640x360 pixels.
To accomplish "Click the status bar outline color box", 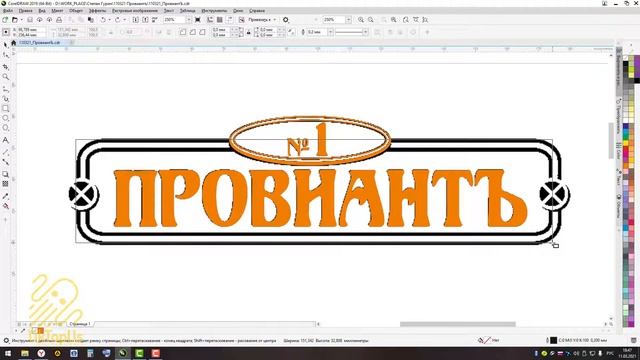I will point(553,340).
